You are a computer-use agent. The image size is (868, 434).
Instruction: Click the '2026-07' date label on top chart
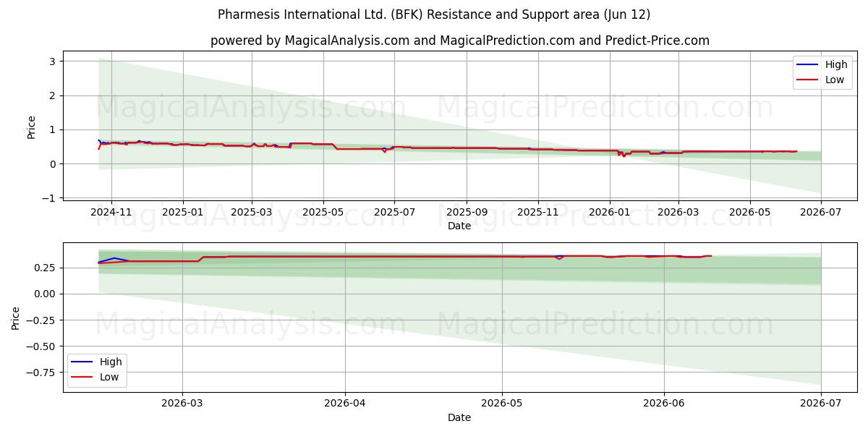821,213
